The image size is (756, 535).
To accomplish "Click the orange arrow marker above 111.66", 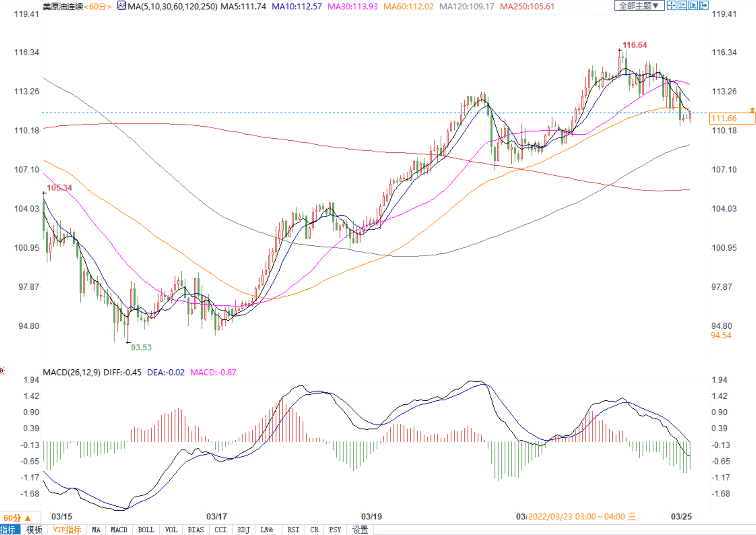I will pyautogui.click(x=752, y=110).
